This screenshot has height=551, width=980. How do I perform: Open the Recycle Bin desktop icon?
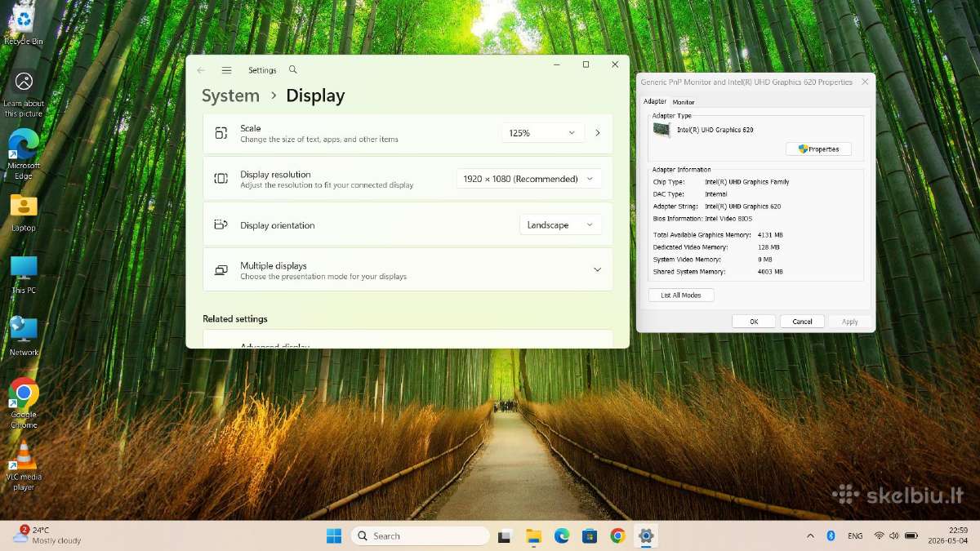coord(24,23)
